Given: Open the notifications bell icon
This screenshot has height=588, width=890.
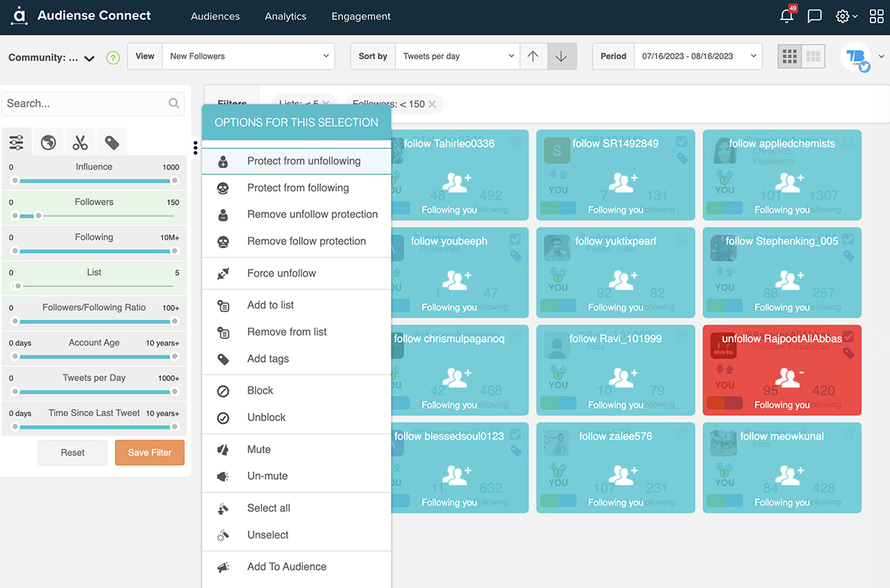Looking at the screenshot, I should pos(787,16).
